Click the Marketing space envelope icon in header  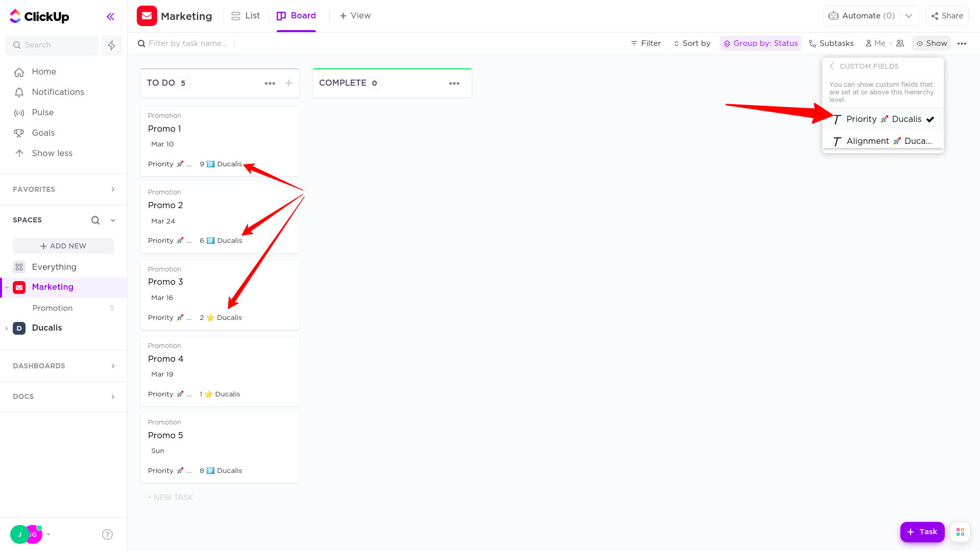[147, 16]
